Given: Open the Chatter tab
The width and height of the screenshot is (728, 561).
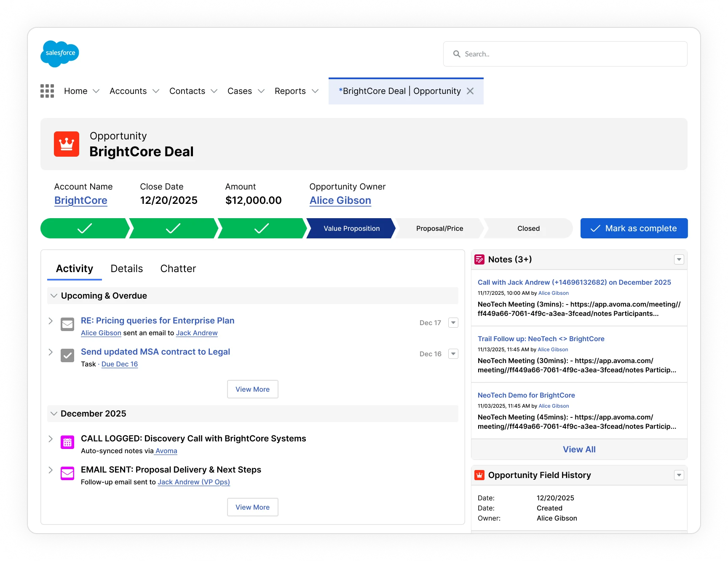Looking at the screenshot, I should tap(178, 268).
